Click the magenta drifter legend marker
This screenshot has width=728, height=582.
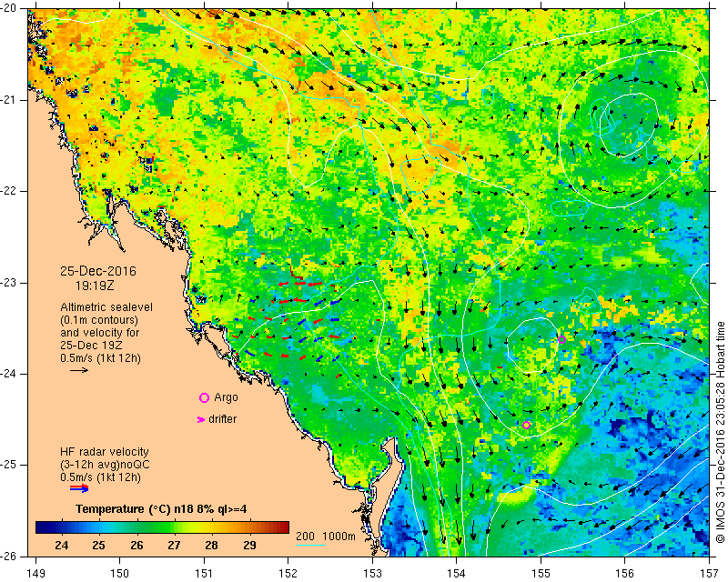[200, 419]
